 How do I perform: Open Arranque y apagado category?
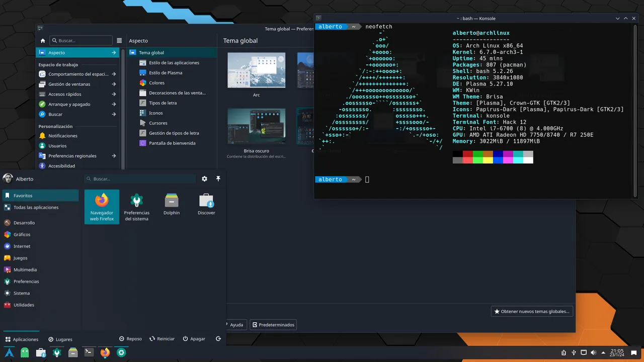77,104
